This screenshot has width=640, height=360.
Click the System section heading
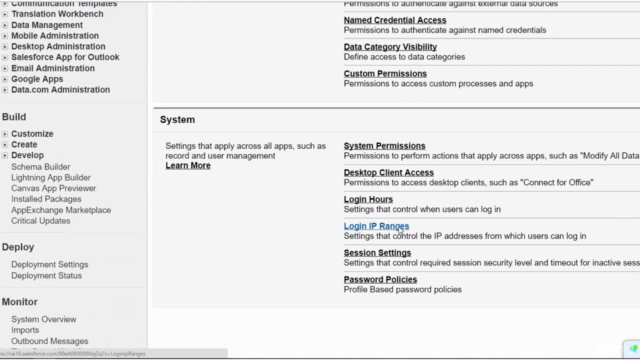coord(178,120)
